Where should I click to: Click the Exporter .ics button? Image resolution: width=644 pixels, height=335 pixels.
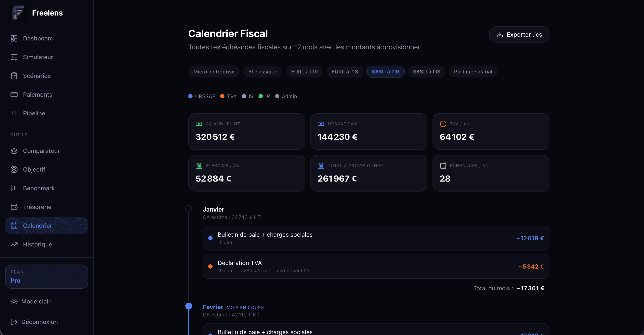tap(519, 34)
